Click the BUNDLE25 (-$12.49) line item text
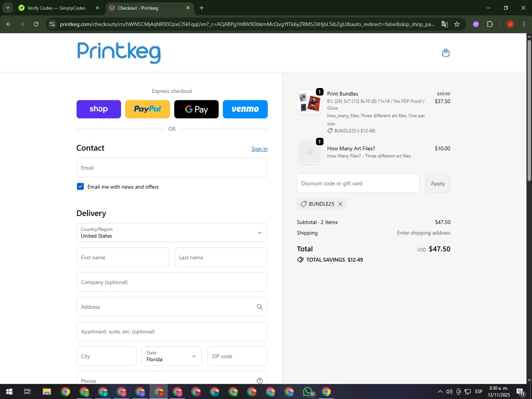 pos(355,131)
